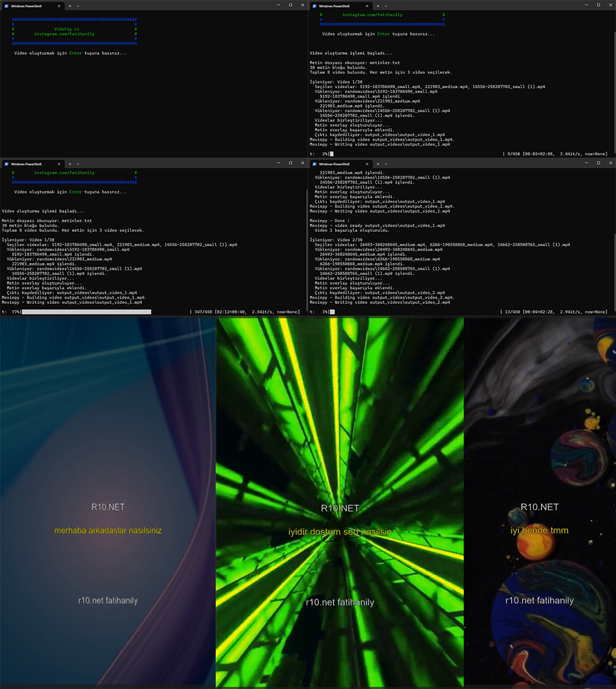Click '14662-258508765_small (1).mp4 işlendi.' line
Image resolution: width=616 pixels, height=689 pixels.
(x=367, y=273)
